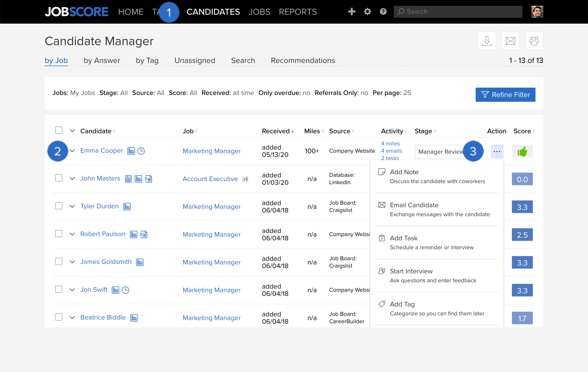Switch to the by Answer tab
Image resolution: width=588 pixels, height=372 pixels.
(x=102, y=61)
